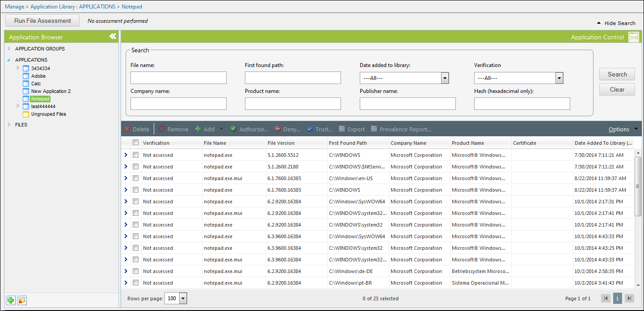Click the Run File Assessment button
Viewport: 644px width, 311px height.
point(42,21)
